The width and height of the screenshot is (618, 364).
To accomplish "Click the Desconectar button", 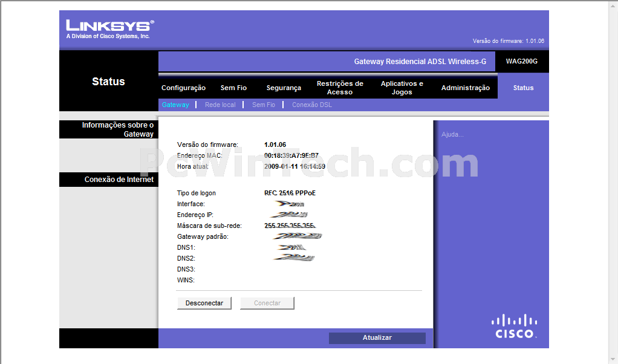I will (x=204, y=303).
